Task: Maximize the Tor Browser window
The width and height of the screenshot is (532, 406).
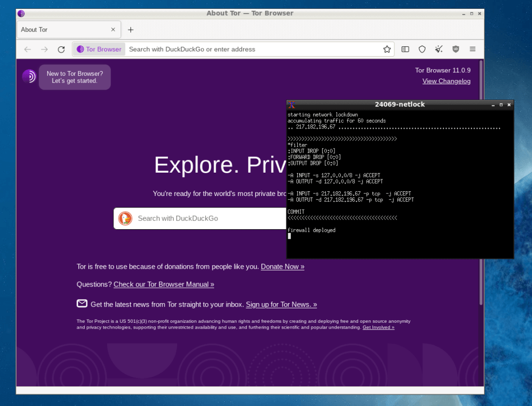Action: click(472, 14)
